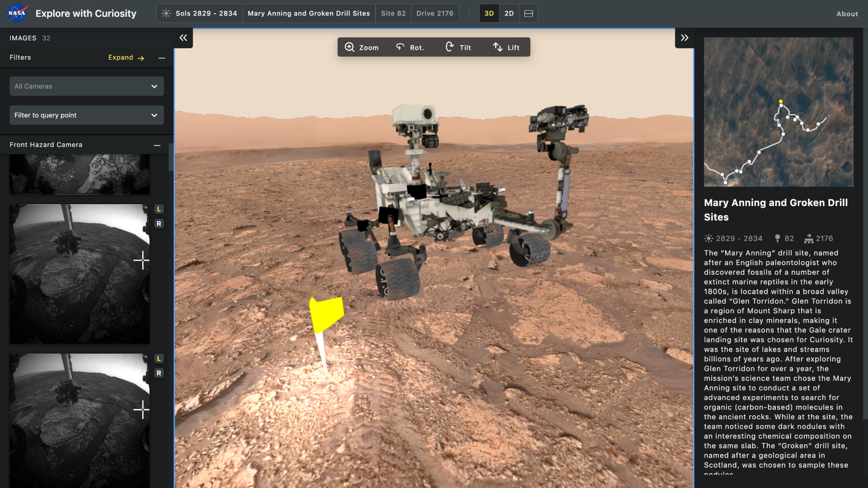Click the yellow flag marker in 3D view
The image size is (868, 488).
tap(325, 316)
